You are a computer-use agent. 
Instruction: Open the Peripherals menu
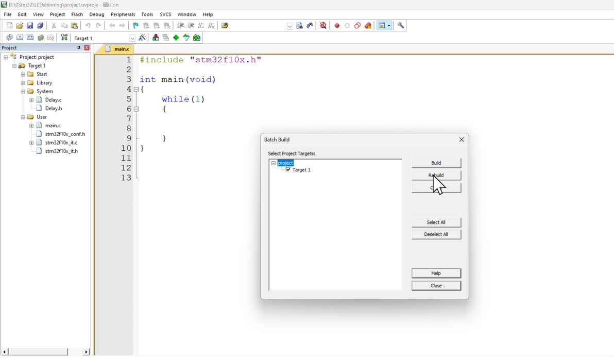(123, 14)
